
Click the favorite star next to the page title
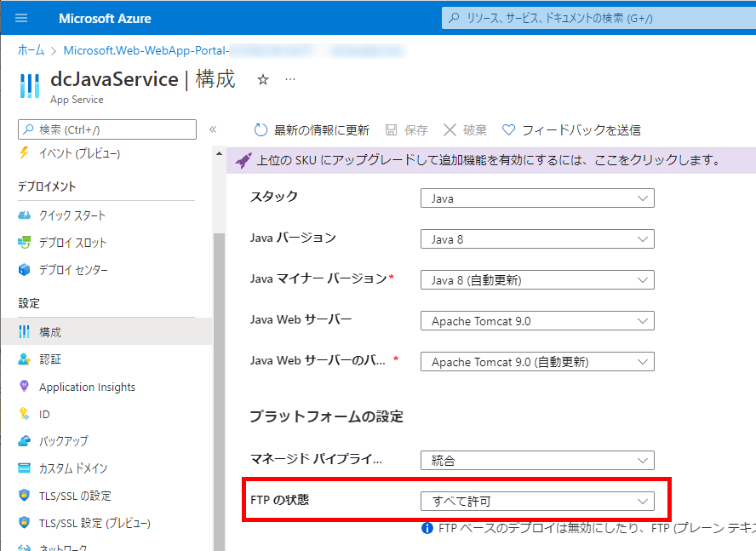pos(263,79)
